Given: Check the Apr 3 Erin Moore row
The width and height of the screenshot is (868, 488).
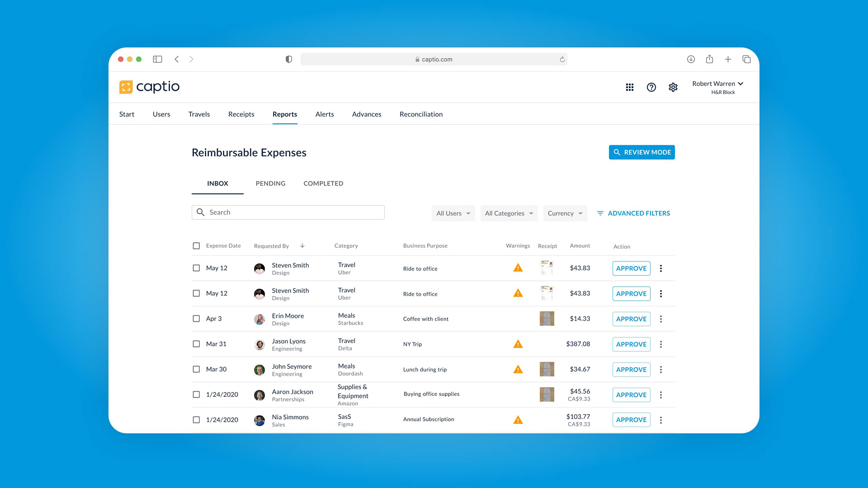Looking at the screenshot, I should pyautogui.click(x=196, y=319).
